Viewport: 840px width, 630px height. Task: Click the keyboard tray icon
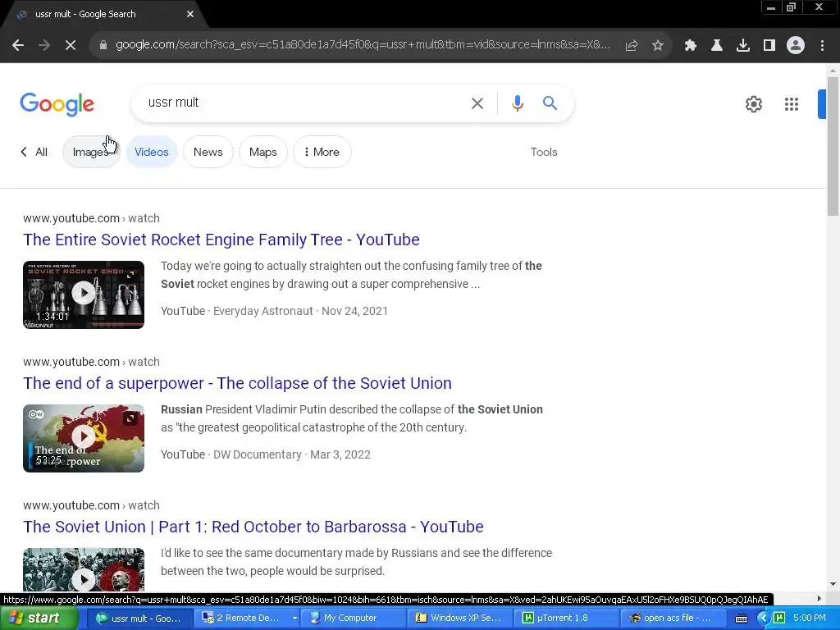tap(742, 619)
